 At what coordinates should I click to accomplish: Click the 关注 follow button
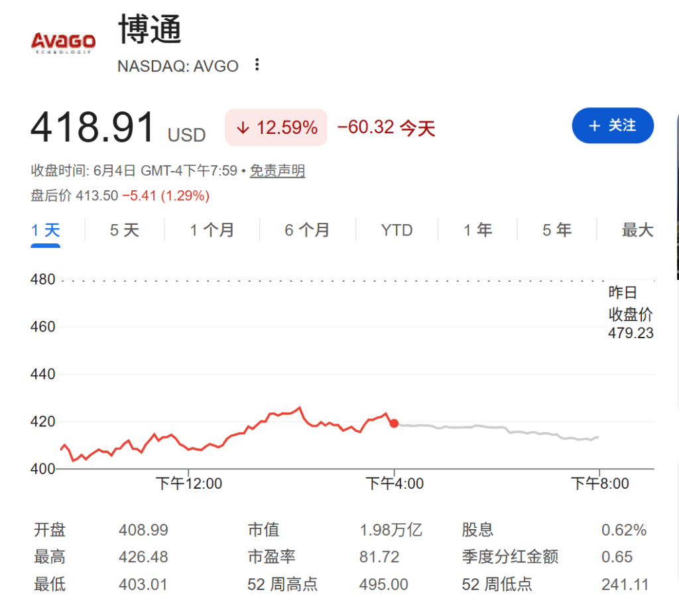tap(613, 125)
